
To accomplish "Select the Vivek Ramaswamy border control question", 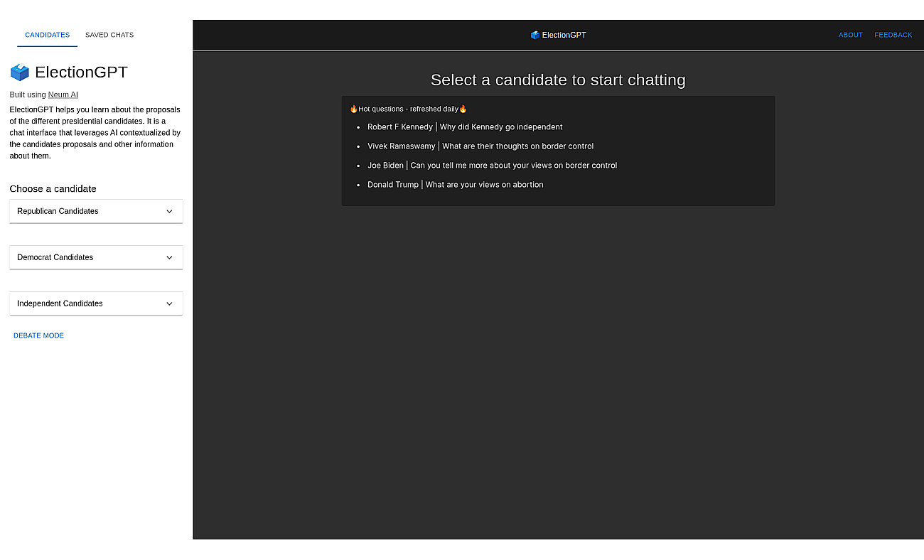I will click(480, 146).
